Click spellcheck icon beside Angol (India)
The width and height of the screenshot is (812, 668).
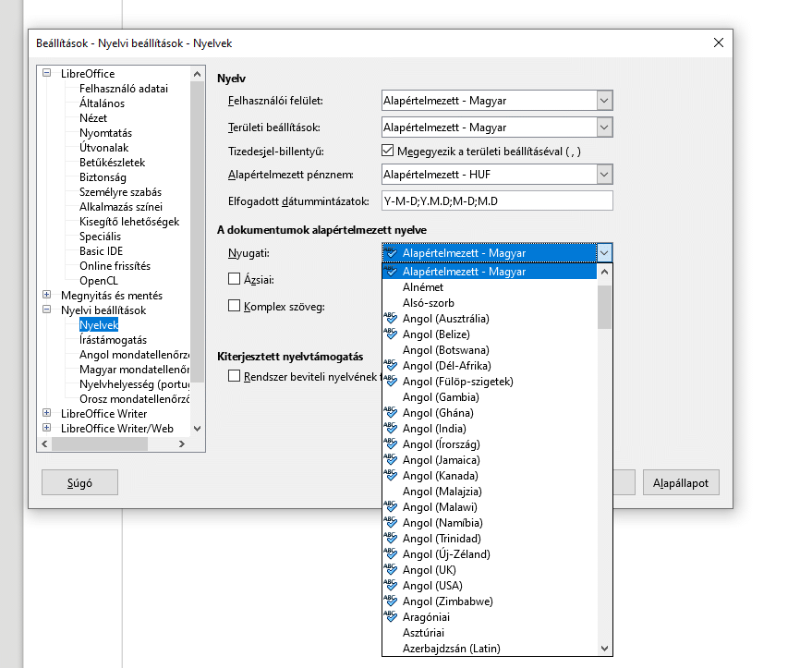[391, 428]
